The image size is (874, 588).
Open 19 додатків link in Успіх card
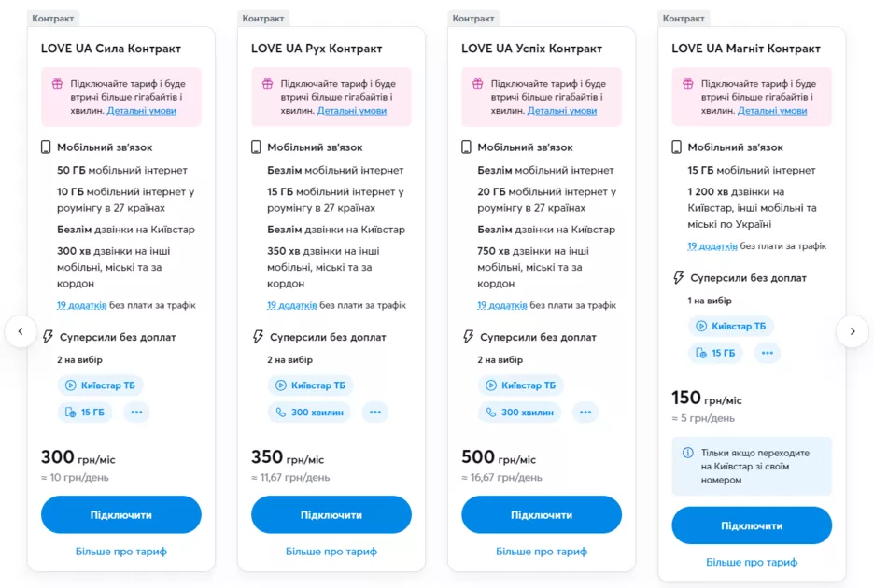[x=501, y=305]
